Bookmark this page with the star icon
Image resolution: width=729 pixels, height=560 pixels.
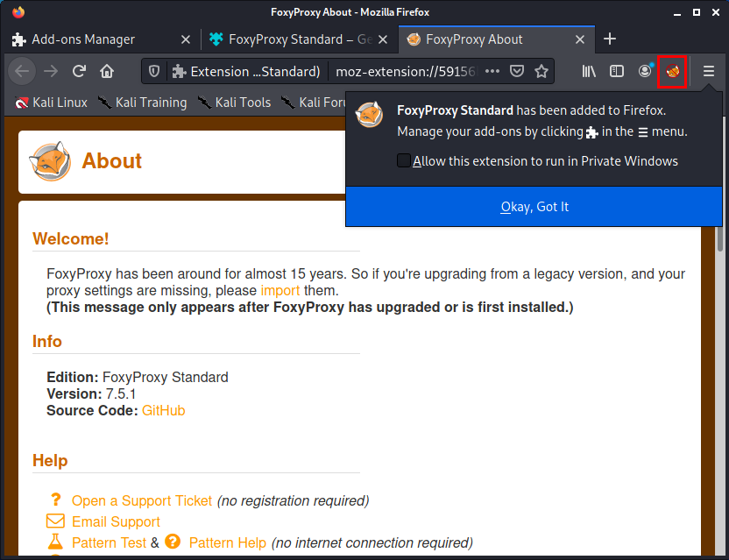541,71
